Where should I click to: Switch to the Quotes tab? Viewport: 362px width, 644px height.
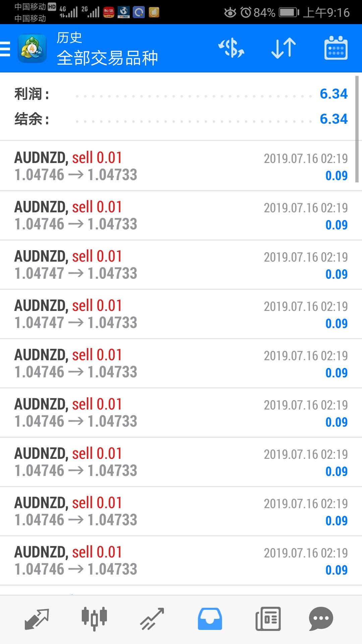(x=37, y=619)
